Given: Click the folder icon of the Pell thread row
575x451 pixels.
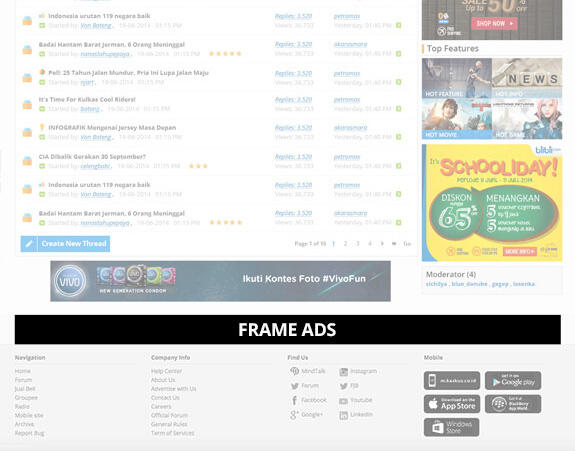Looking at the screenshot, I should click(x=27, y=78).
